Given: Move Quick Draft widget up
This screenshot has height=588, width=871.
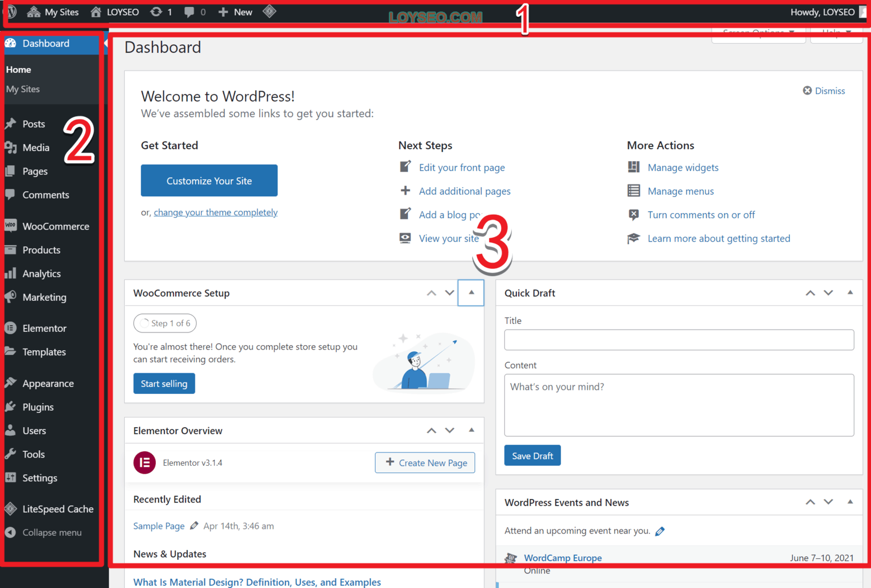Looking at the screenshot, I should tap(810, 293).
